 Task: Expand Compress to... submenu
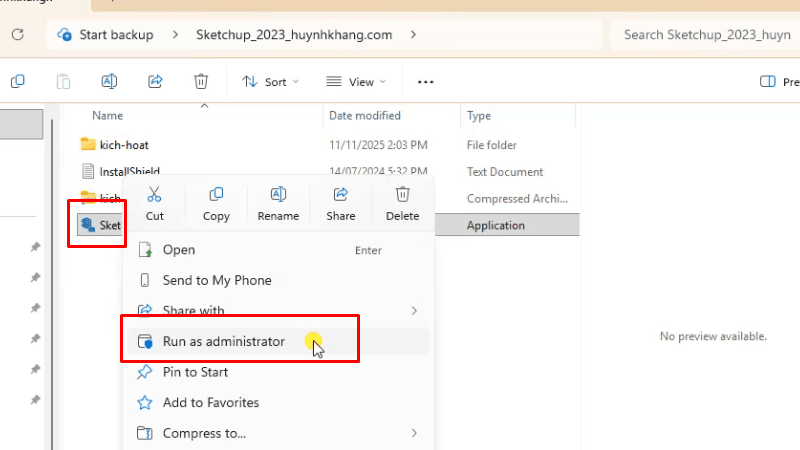pyautogui.click(x=278, y=433)
